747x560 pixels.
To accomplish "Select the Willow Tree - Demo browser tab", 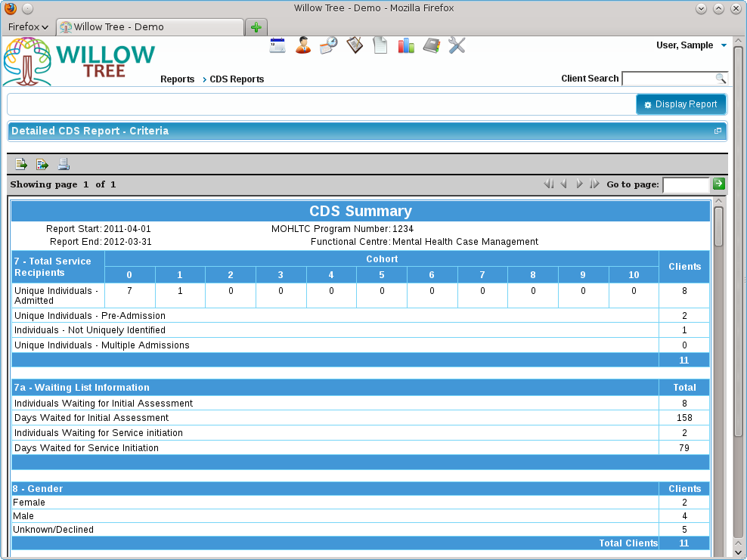I will [150, 26].
